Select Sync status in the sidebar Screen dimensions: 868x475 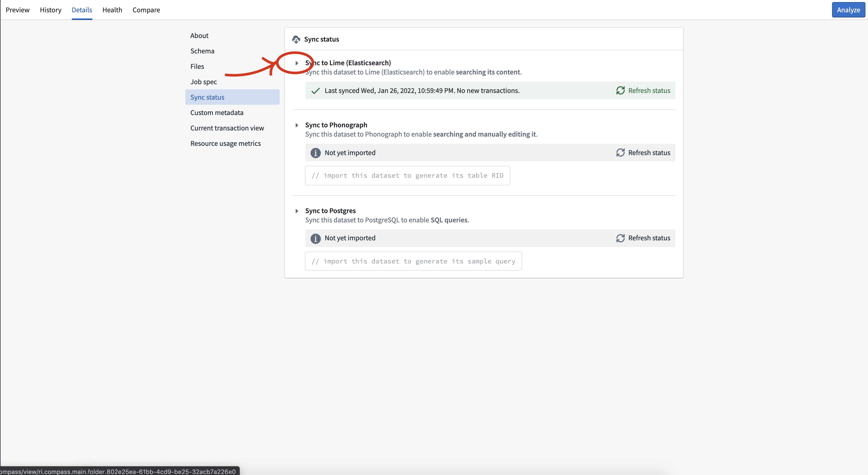tap(233, 97)
